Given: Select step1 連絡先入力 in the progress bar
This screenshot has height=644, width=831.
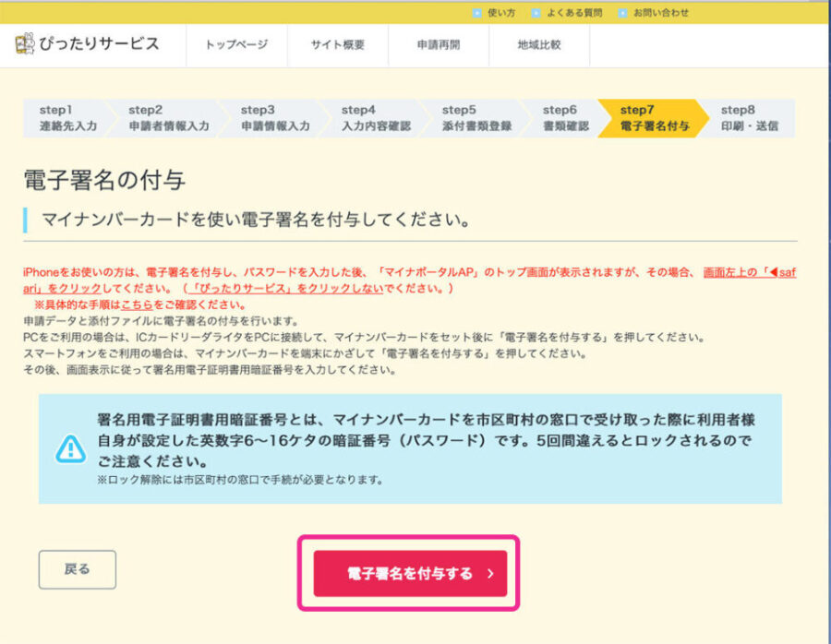Looking at the screenshot, I should click(67, 118).
